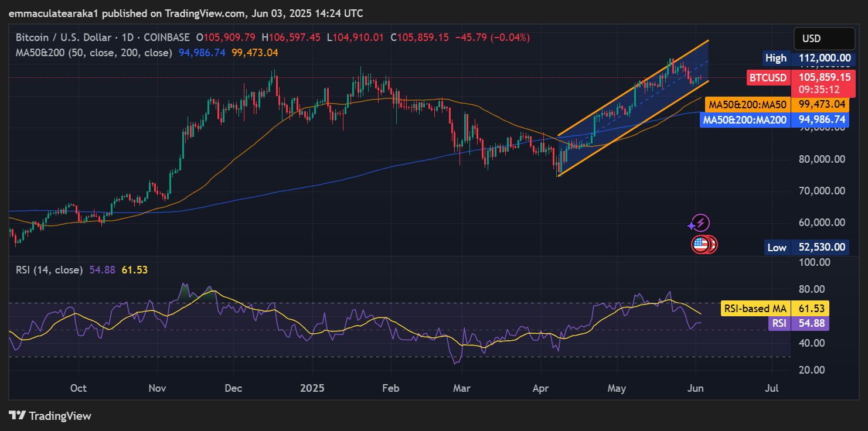The image size is (868, 431).
Task: Click the 2025 label on time axis
Action: click(312, 388)
